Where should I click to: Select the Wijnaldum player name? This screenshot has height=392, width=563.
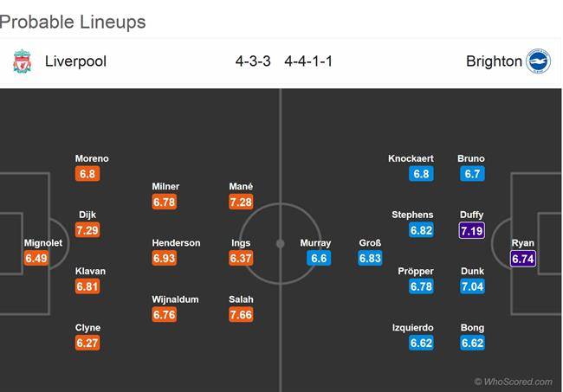point(175,299)
